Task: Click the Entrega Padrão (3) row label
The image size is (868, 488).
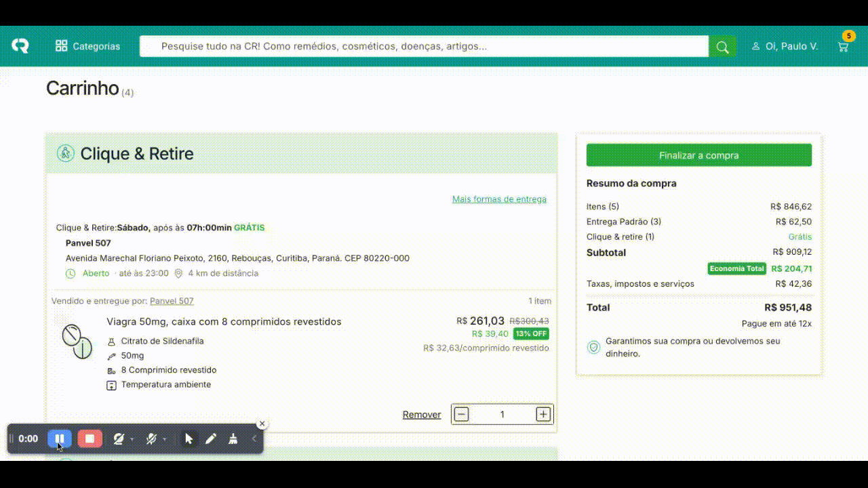Action: [x=624, y=222]
